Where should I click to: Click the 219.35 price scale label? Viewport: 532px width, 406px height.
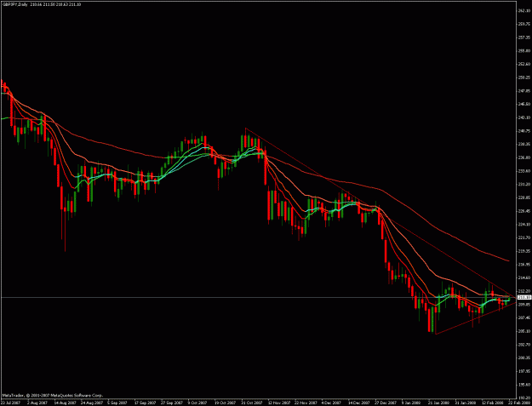pyautogui.click(x=524, y=251)
